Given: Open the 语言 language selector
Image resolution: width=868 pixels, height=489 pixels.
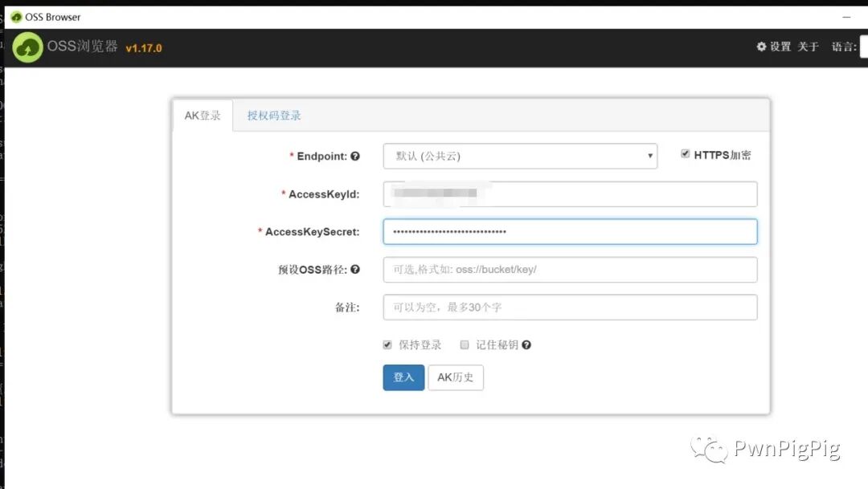Looking at the screenshot, I should tap(863, 47).
